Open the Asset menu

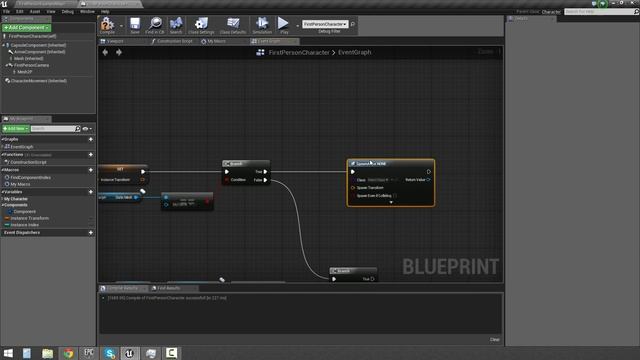tap(35, 11)
